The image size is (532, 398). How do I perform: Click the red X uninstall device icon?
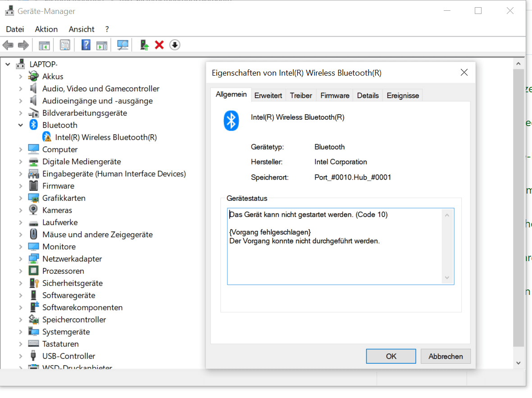[159, 45]
